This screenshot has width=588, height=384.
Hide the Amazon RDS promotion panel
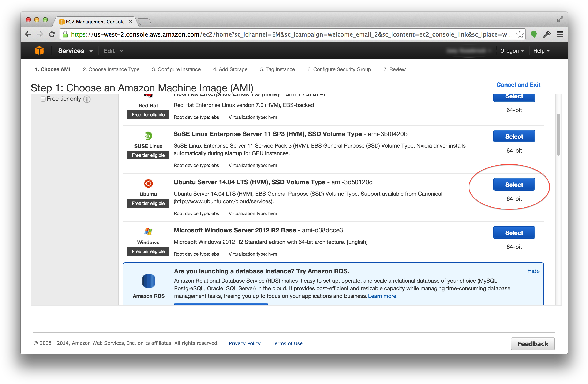(x=533, y=271)
